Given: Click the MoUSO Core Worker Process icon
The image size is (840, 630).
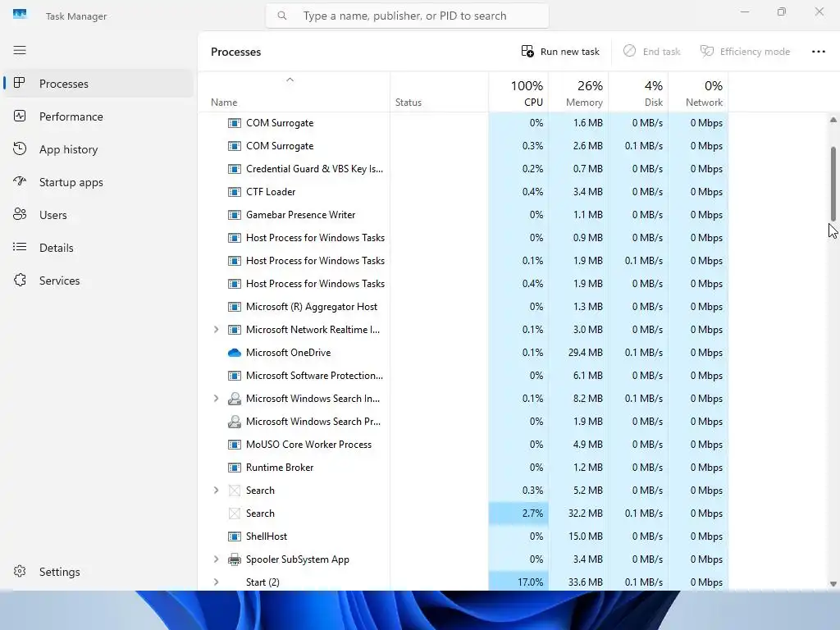Looking at the screenshot, I should tap(234, 444).
